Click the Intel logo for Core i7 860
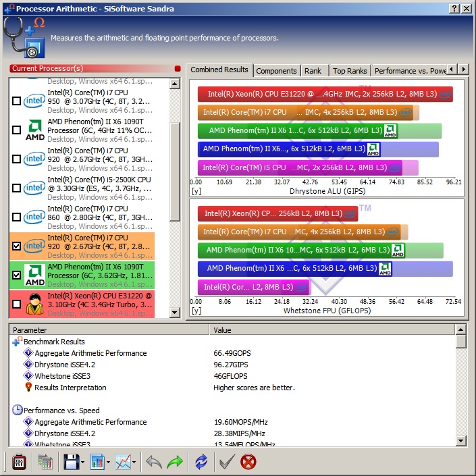 34,217
